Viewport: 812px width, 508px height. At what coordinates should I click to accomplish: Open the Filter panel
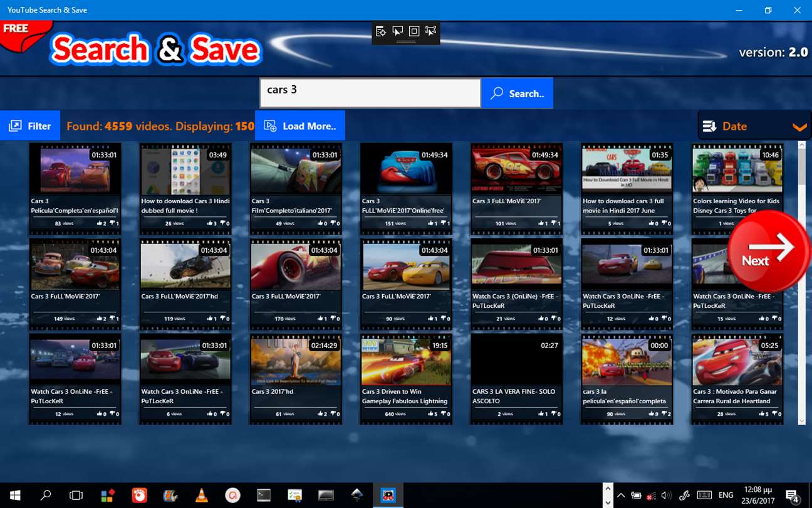[30, 126]
